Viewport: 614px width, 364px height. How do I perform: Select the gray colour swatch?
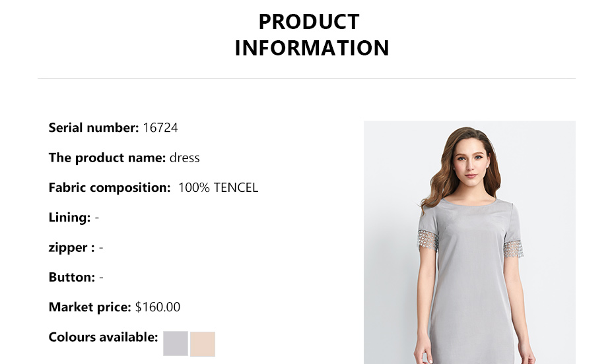pos(176,344)
